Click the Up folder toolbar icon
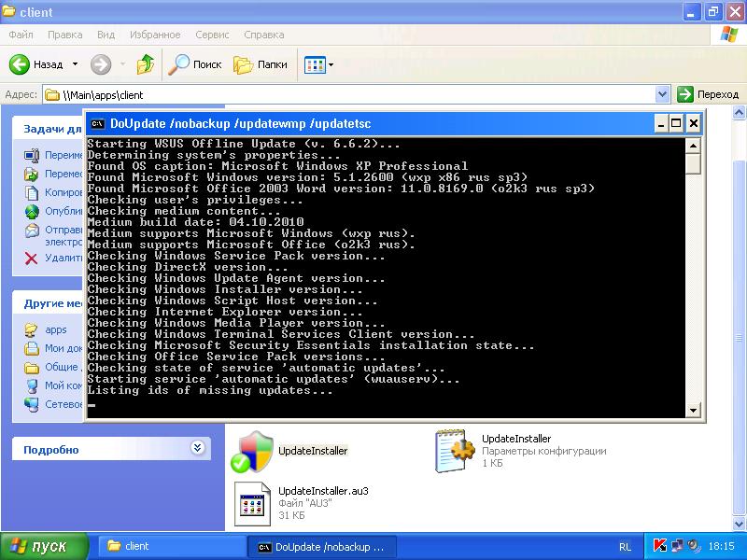This screenshot has height=560, width=747. pyautogui.click(x=145, y=64)
